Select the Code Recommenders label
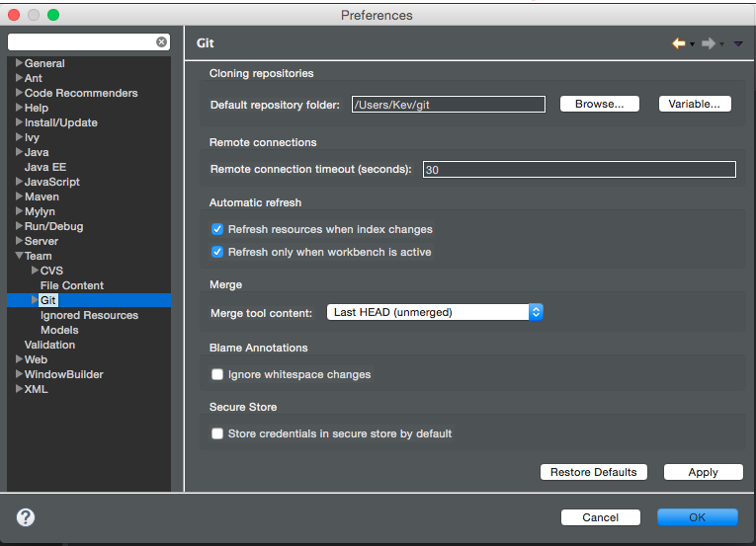Image resolution: width=756 pixels, height=546 pixels. pyautogui.click(x=81, y=93)
